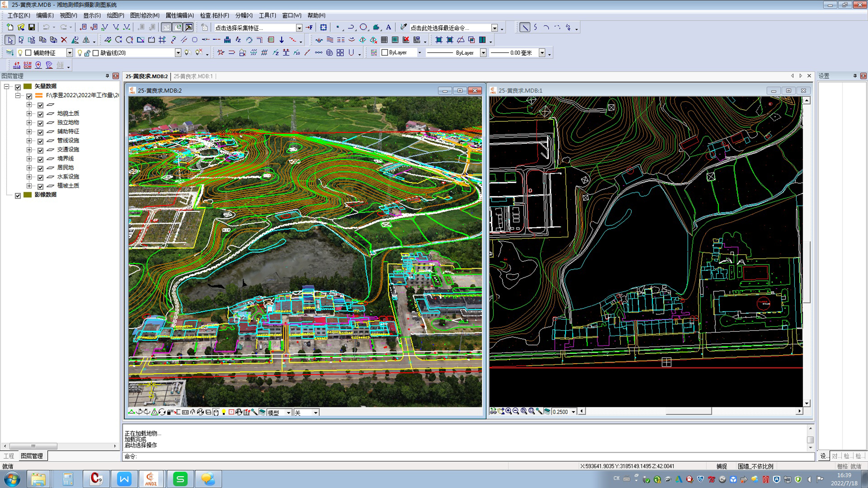The image size is (868, 488).
Task: Open the ByLayer linetype dropdown
Action: pyautogui.click(x=483, y=53)
